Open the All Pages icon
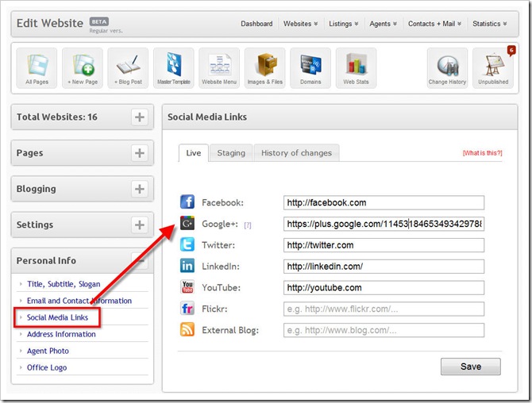Viewport: 532px width, 403px height. (37, 68)
